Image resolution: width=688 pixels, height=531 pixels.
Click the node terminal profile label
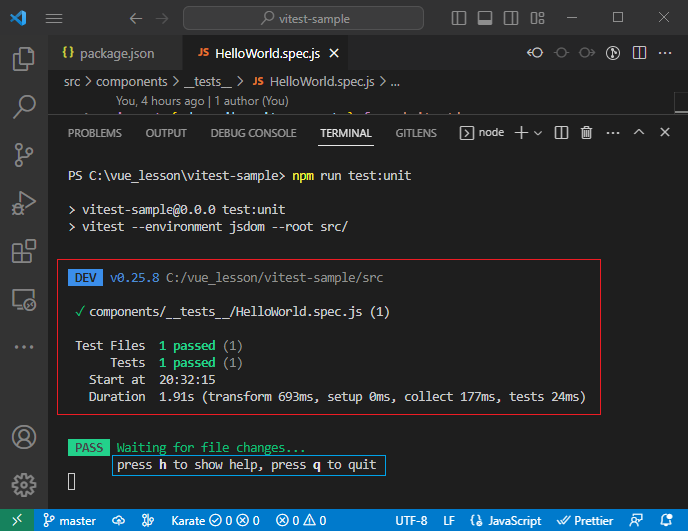[x=482, y=133]
